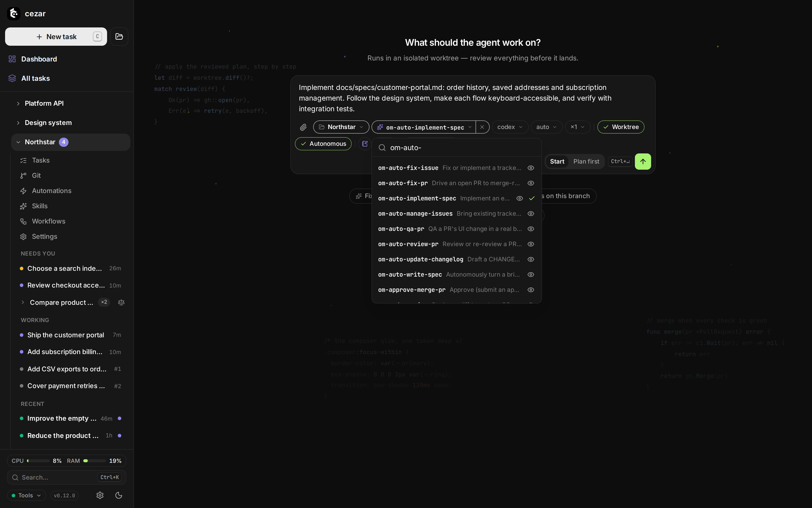
Task: Open the Northstar project dropdown in composer
Action: pos(341,127)
